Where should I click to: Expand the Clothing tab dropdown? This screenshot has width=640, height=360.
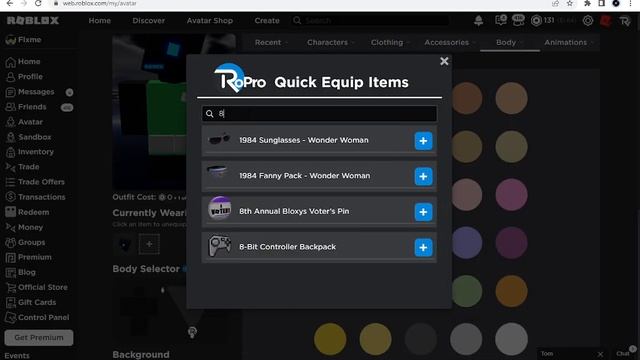[x=390, y=42]
